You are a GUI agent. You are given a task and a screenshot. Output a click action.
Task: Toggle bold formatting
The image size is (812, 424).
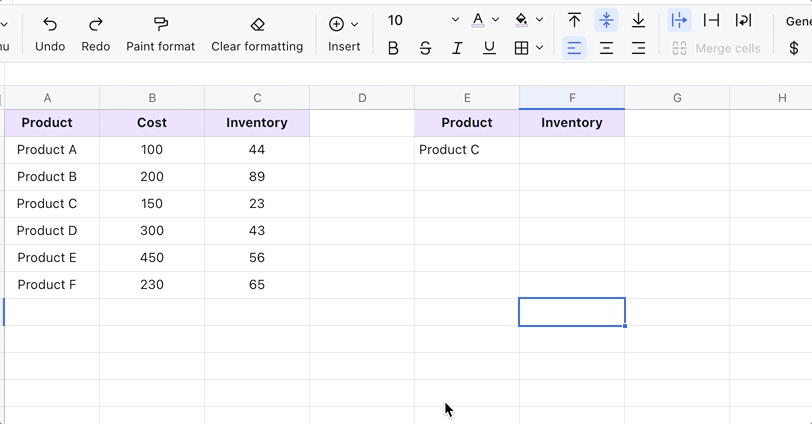point(393,48)
